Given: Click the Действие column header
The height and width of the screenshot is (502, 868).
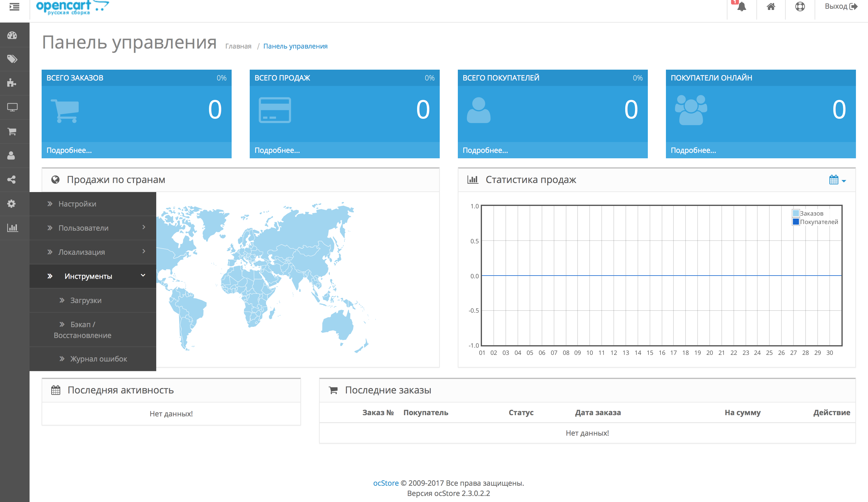Looking at the screenshot, I should pyautogui.click(x=832, y=412).
